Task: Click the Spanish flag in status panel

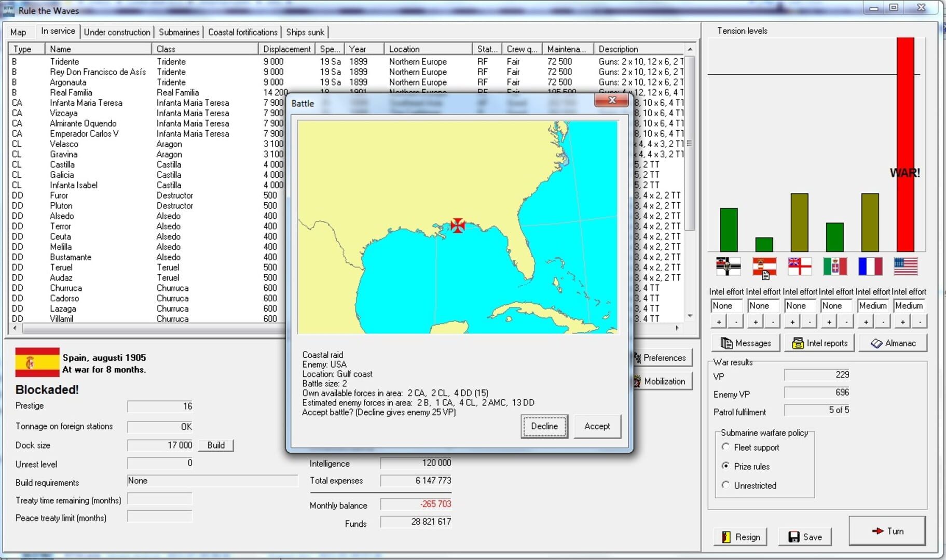Action: point(37,362)
